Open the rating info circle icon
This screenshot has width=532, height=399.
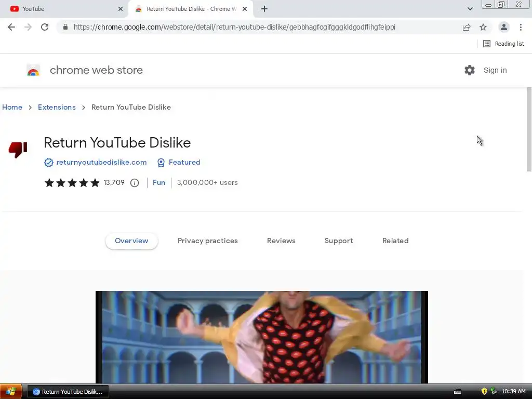[135, 183]
